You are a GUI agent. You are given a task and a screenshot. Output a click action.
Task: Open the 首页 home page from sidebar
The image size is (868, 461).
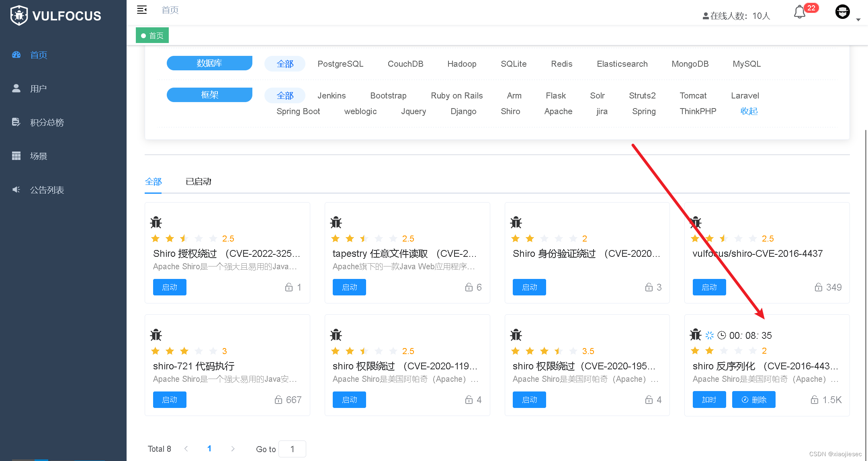pos(39,55)
